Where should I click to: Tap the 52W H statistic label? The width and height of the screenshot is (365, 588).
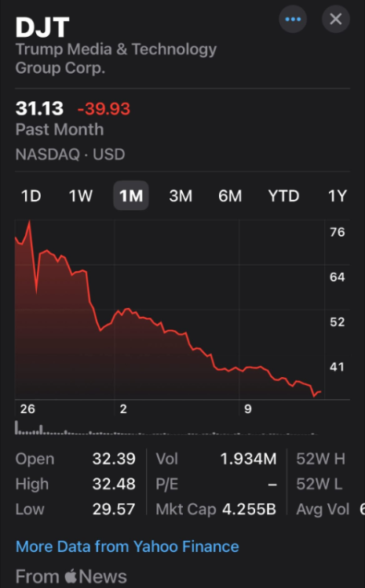pos(320,459)
